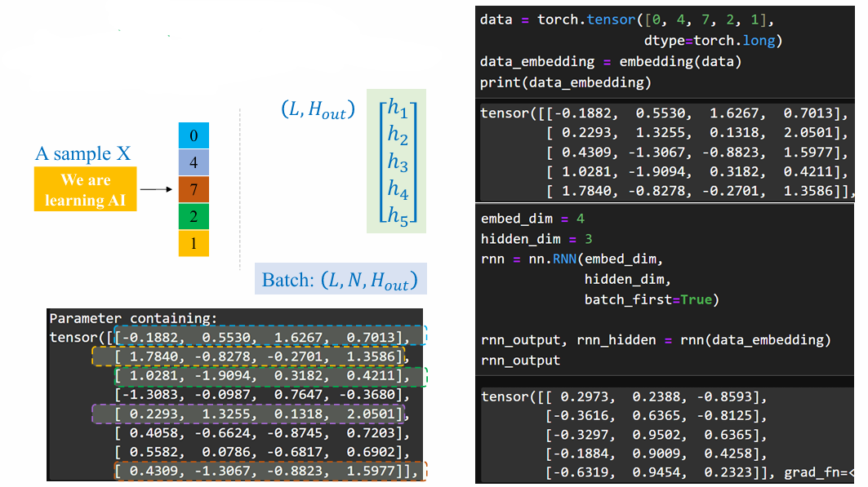Click RNN output row starting with -0.6319

660,472
